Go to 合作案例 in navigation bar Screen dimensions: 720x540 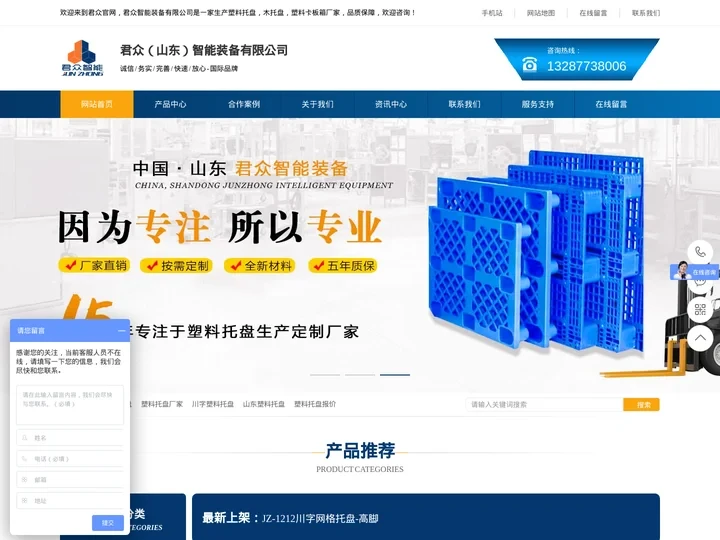(244, 104)
